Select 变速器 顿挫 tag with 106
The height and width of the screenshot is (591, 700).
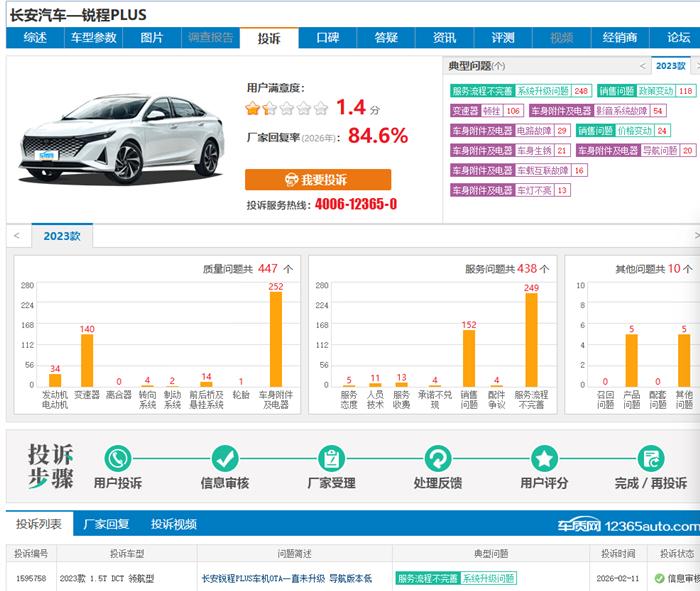click(487, 111)
